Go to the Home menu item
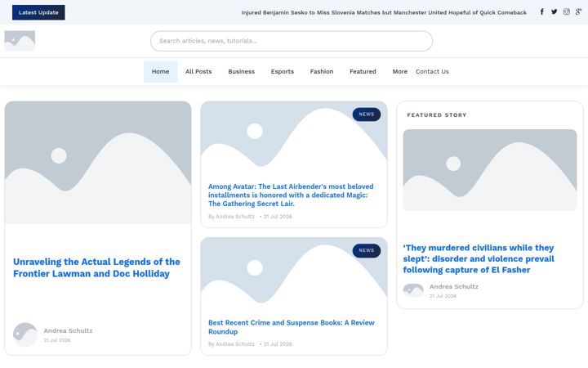This screenshot has width=588, height=368. tap(161, 71)
